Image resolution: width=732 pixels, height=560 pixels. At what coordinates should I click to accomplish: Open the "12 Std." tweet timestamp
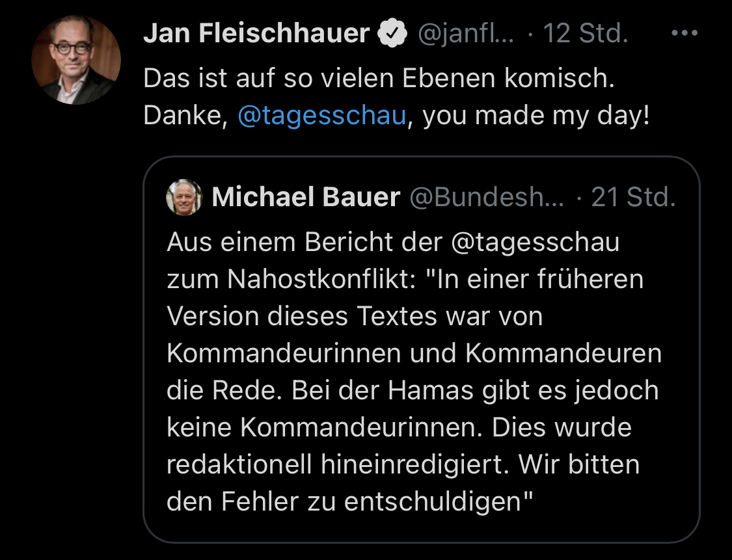[x=585, y=34]
